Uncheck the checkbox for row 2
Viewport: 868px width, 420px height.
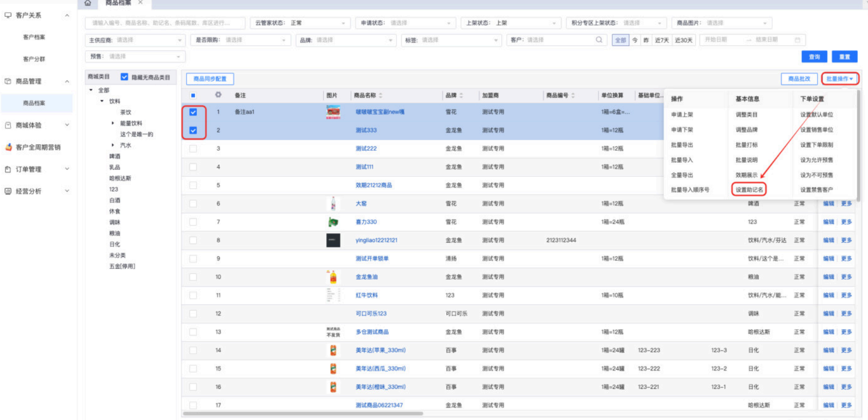tap(193, 130)
